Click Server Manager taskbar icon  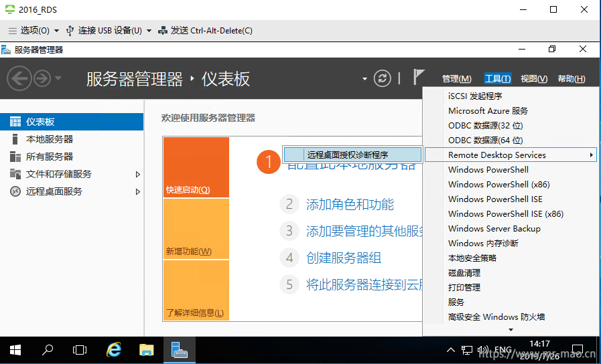point(179,350)
